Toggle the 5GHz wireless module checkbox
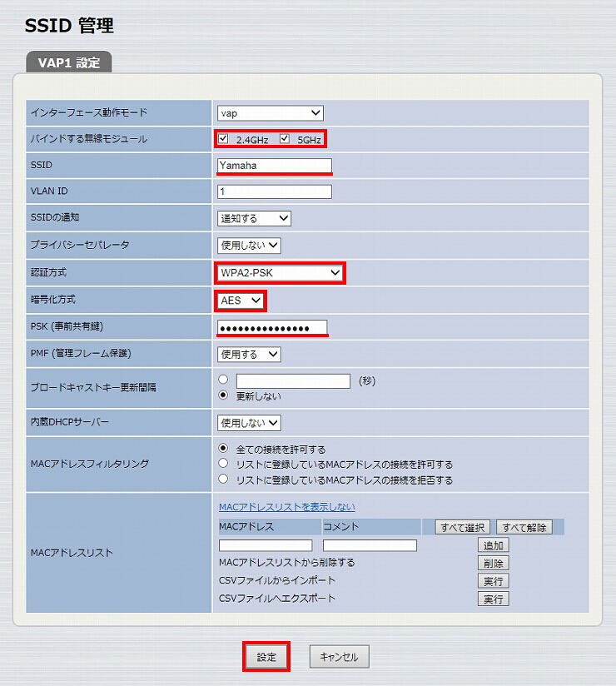Viewport: 616px width, 686px height. [x=285, y=139]
